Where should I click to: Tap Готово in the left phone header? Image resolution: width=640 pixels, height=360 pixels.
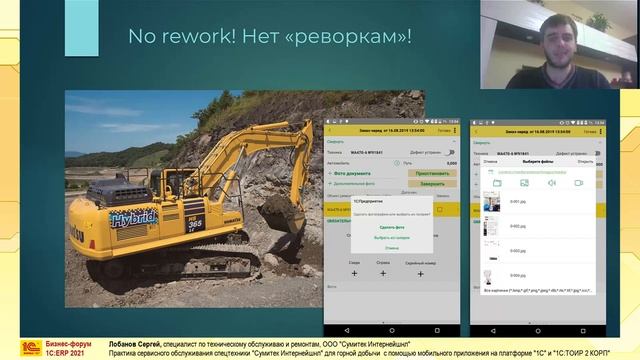pos(444,131)
